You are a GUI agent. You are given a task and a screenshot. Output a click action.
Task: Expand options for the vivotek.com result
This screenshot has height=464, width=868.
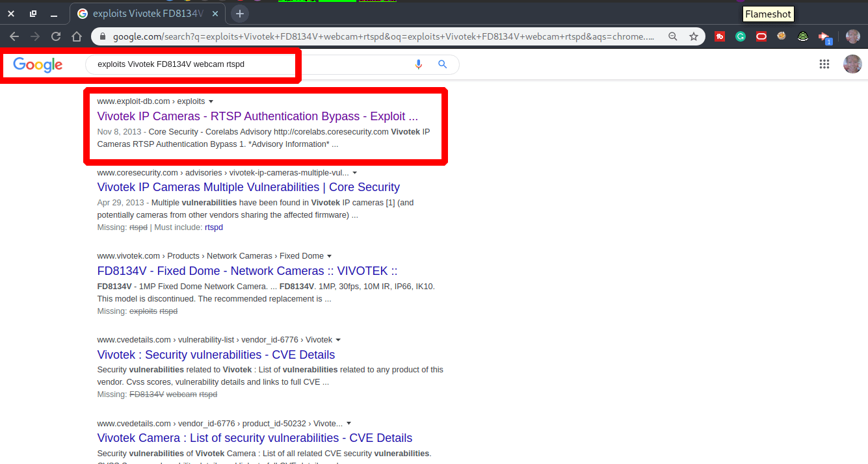(329, 256)
